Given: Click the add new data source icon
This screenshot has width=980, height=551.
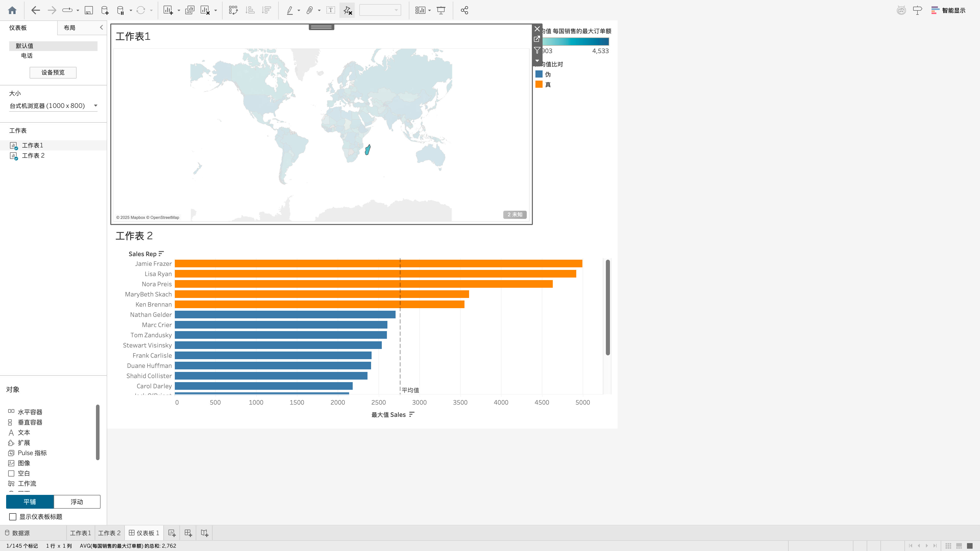Looking at the screenshot, I should [x=105, y=10].
